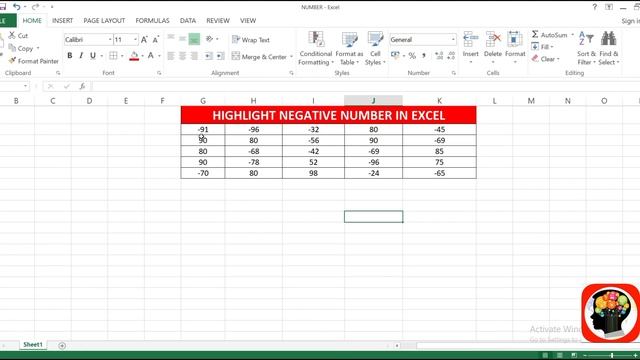Click the Insert Function fx icon
The width and height of the screenshot is (640, 360).
point(82,86)
